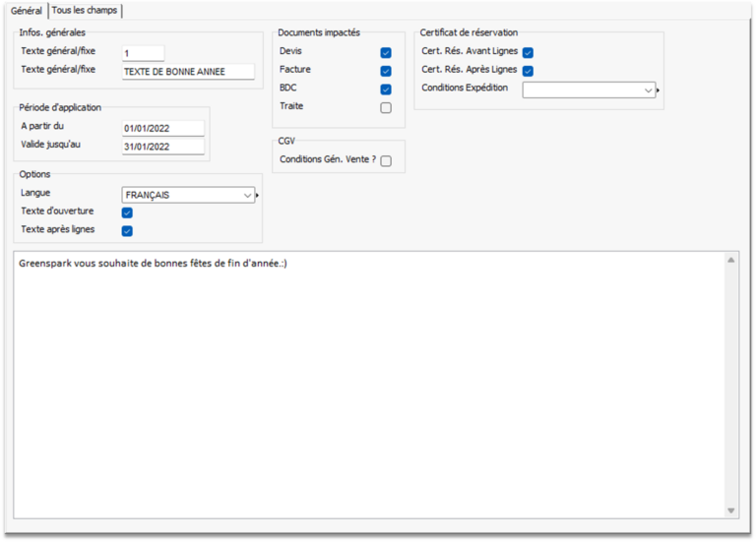Enable the Traite checkbox

click(x=386, y=108)
